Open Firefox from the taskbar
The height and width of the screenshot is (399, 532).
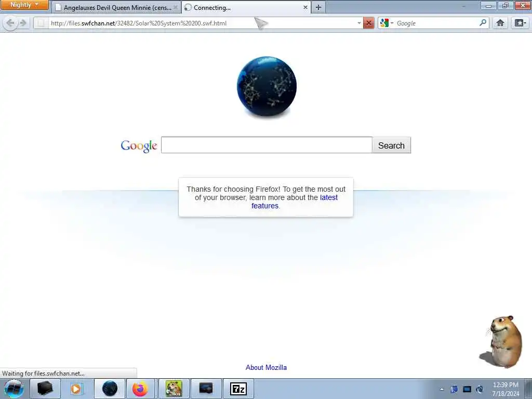tap(140, 389)
